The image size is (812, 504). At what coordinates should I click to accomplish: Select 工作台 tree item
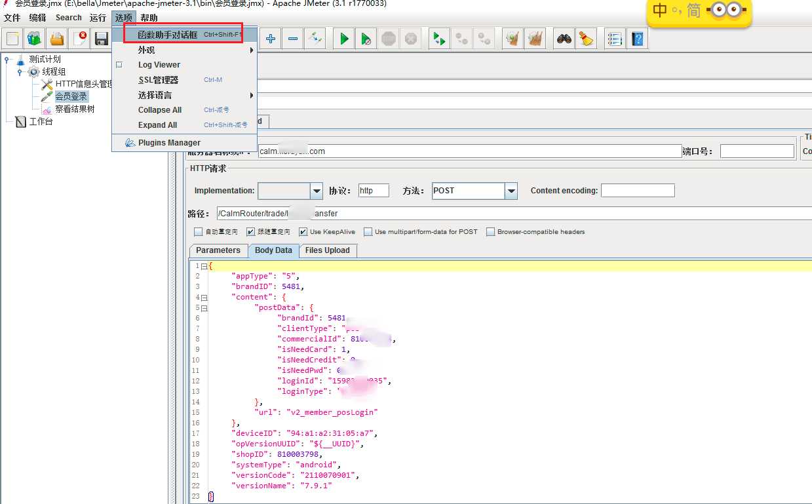tap(41, 121)
